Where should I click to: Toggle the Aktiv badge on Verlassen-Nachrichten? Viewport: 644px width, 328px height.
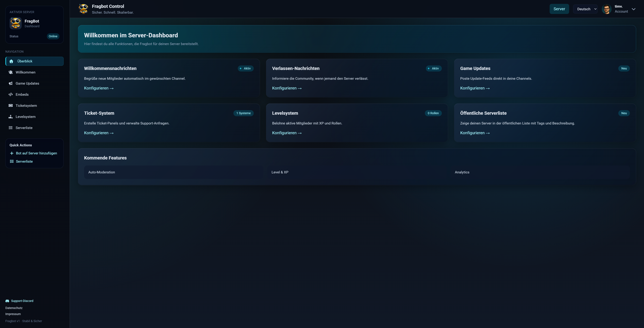point(433,68)
